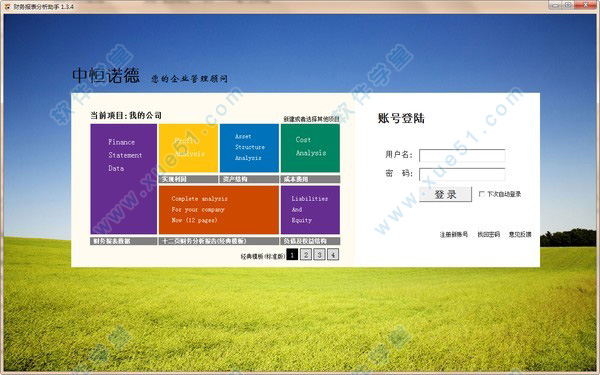Open the Liabilities And Equity tile
Screen dimensions: 600x375
310,210
